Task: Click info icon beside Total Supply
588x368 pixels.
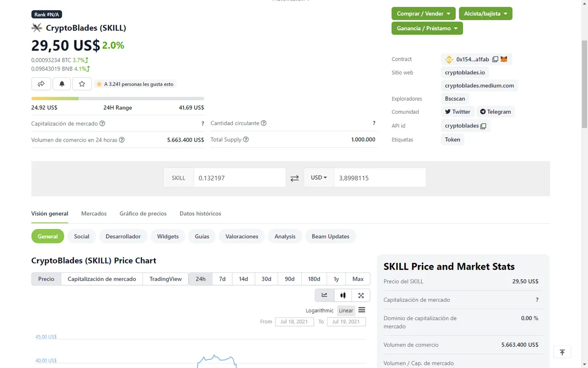Action: click(246, 139)
